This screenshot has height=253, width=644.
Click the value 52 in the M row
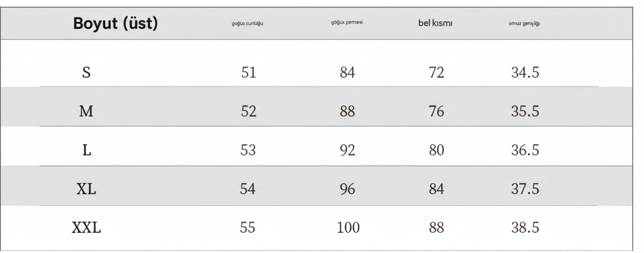[x=249, y=111]
